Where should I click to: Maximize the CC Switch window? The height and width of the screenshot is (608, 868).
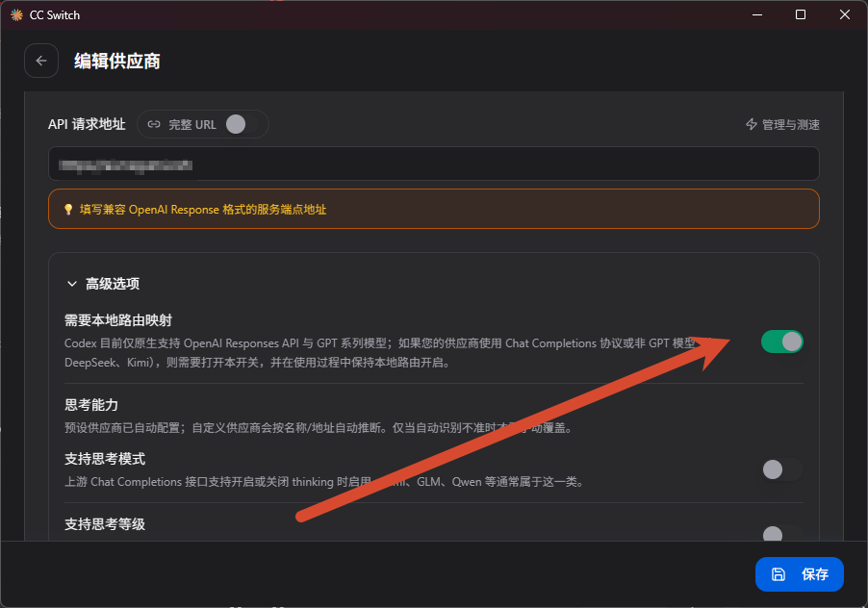tap(801, 15)
